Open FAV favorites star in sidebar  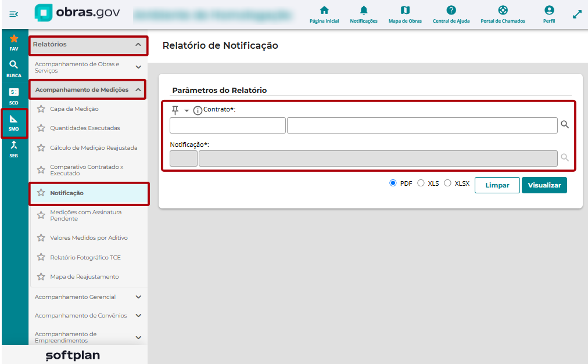14,42
